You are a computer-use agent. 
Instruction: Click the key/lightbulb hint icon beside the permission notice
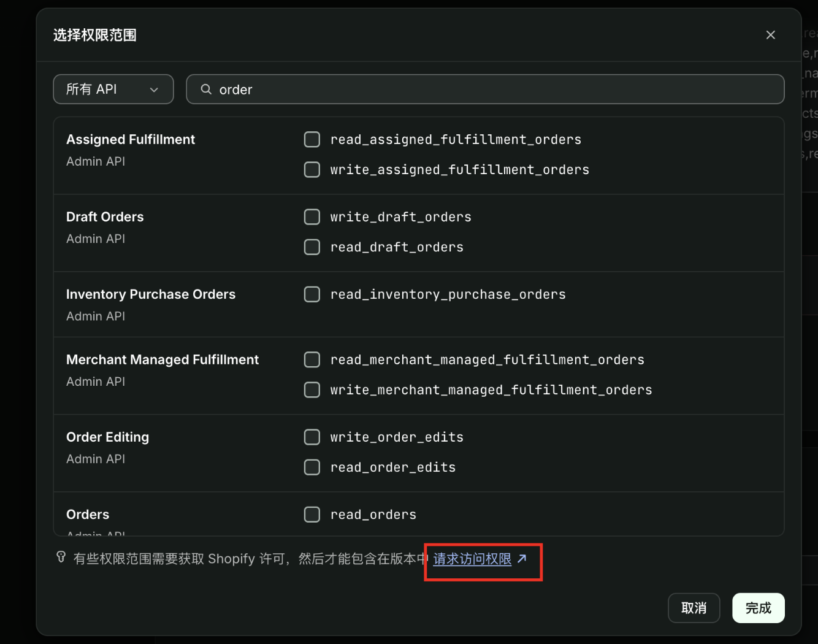click(61, 557)
